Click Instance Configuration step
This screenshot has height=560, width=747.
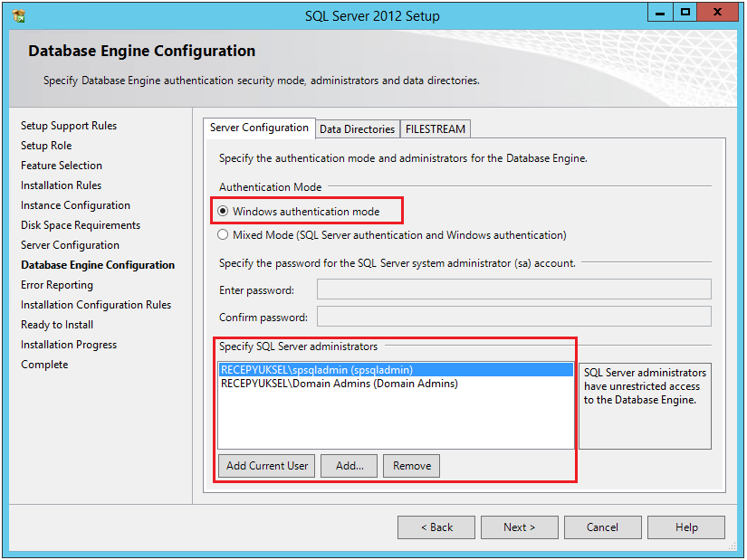point(75,205)
